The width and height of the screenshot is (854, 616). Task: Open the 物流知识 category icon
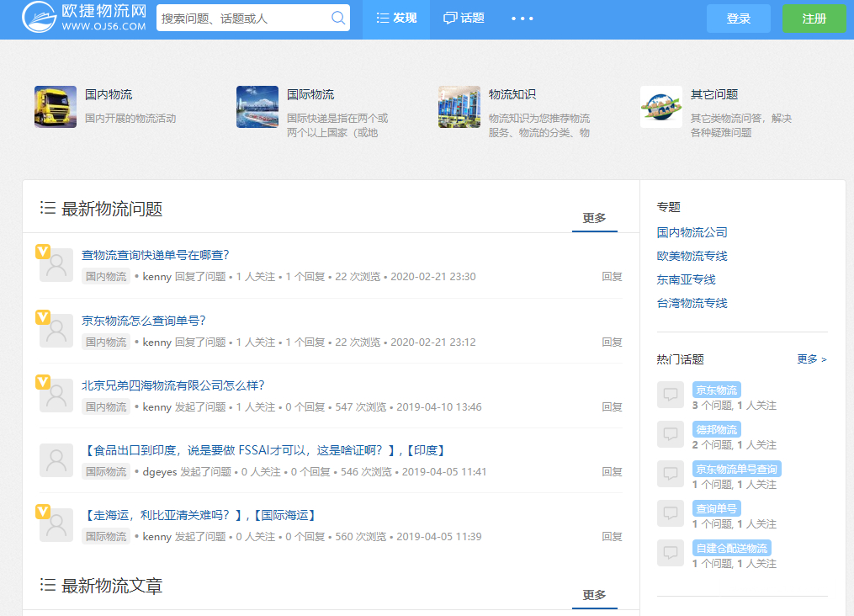pyautogui.click(x=459, y=107)
